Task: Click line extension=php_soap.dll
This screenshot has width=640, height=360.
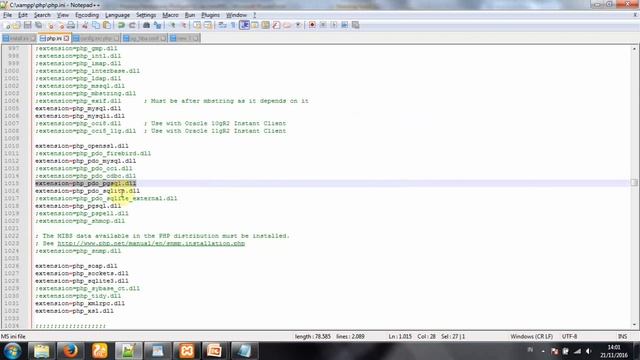Action: click(x=76, y=266)
